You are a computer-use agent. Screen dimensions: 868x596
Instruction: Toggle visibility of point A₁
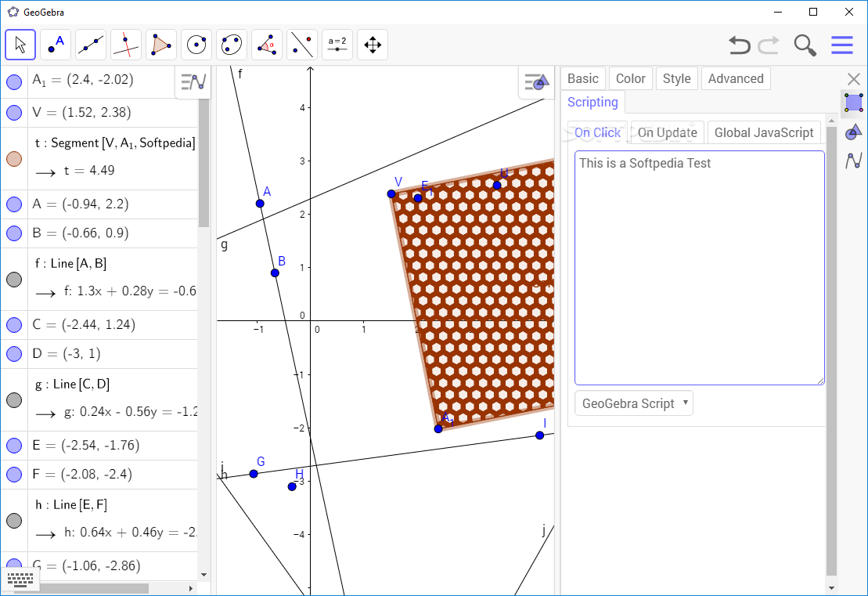(x=14, y=82)
